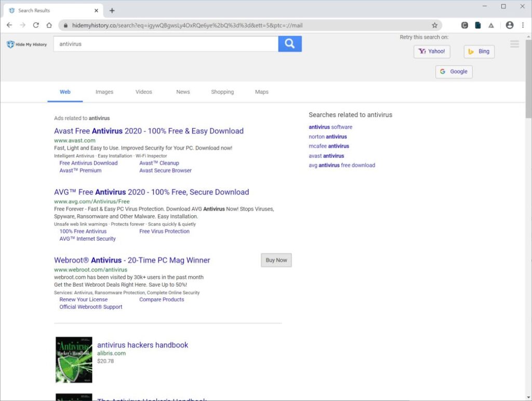
Task: Open www.avast.com URL link
Action: point(75,140)
